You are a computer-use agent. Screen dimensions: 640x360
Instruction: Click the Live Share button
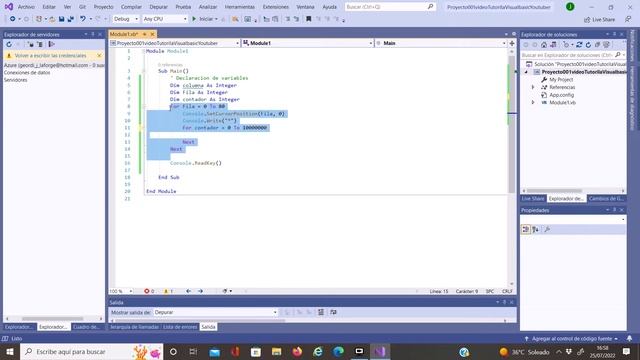click(599, 19)
